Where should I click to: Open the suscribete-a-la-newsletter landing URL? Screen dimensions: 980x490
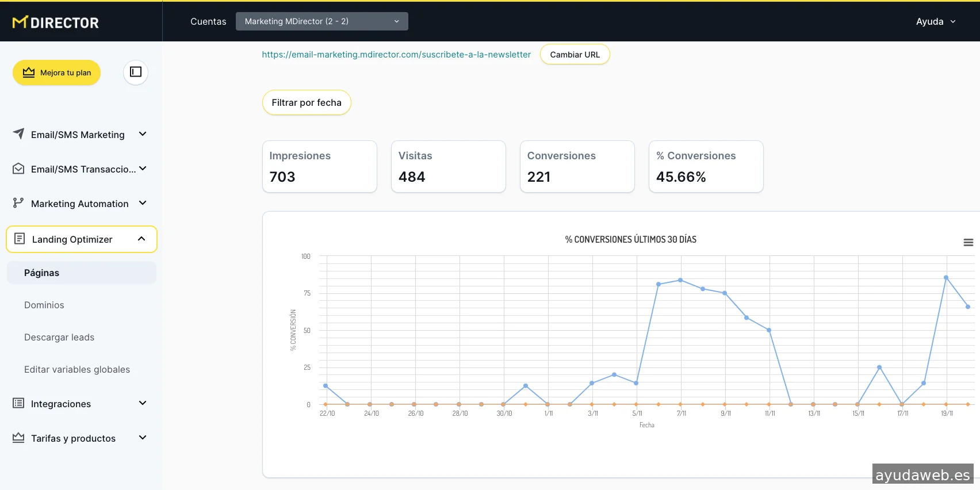pos(396,55)
